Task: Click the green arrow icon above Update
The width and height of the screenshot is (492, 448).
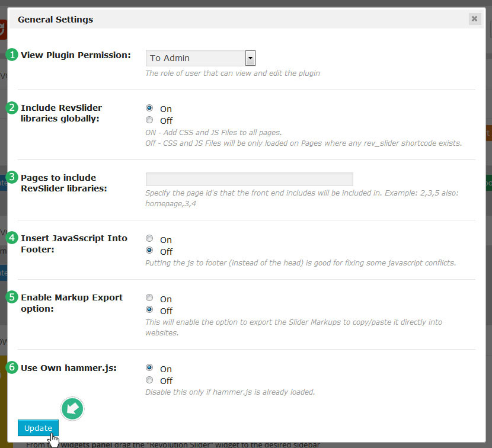Action: [73, 408]
